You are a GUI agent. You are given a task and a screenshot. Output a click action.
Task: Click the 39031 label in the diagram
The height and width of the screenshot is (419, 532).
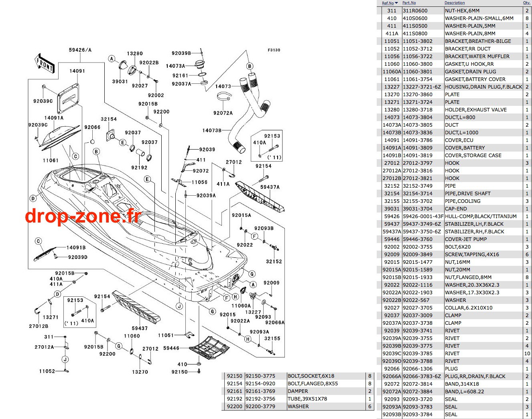(x=120, y=82)
